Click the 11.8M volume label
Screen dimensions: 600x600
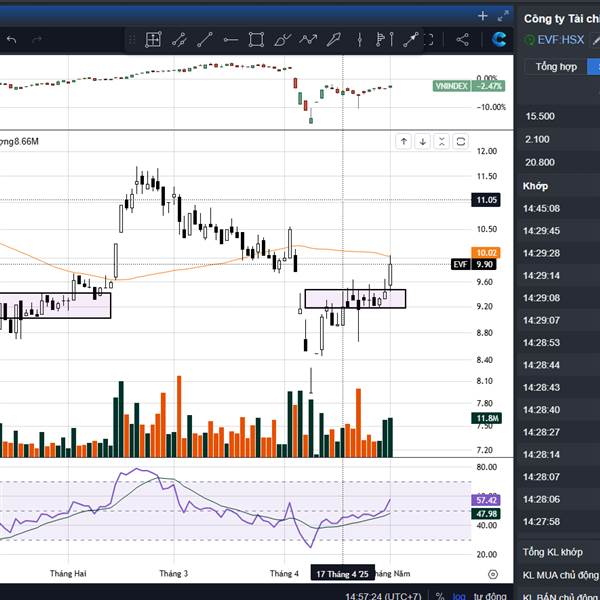point(486,418)
